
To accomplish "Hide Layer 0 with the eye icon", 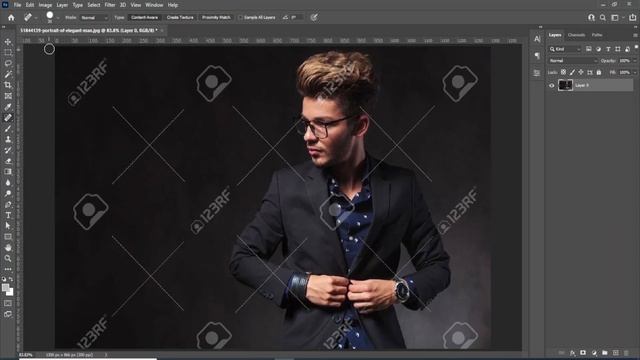I will point(551,86).
